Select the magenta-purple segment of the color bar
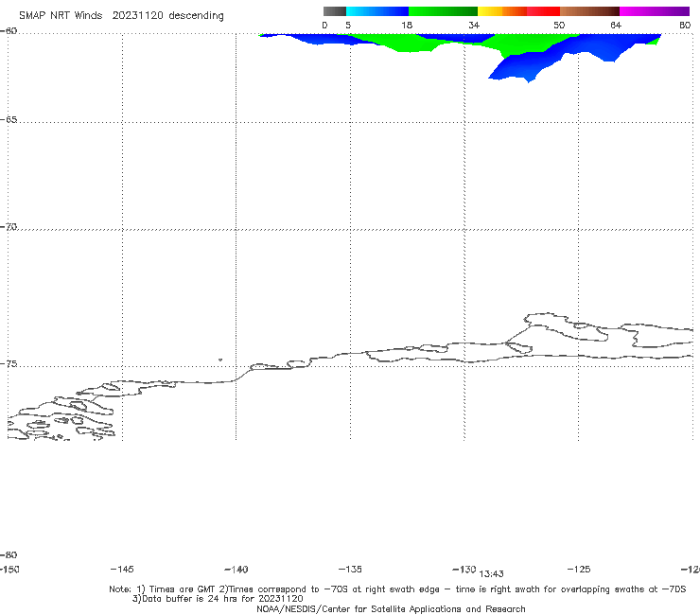Image resolution: width=700 pixels, height=615 pixels. [x=655, y=11]
